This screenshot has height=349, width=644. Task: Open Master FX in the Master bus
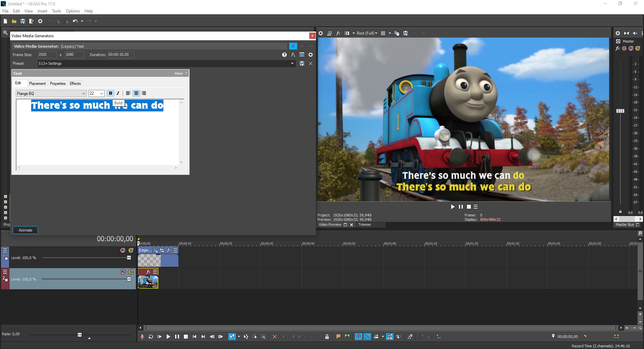click(x=618, y=48)
